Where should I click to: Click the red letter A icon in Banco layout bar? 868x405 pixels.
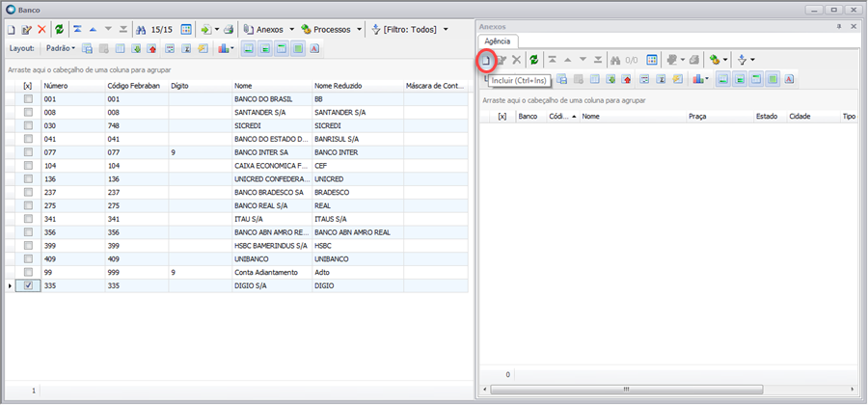(314, 48)
